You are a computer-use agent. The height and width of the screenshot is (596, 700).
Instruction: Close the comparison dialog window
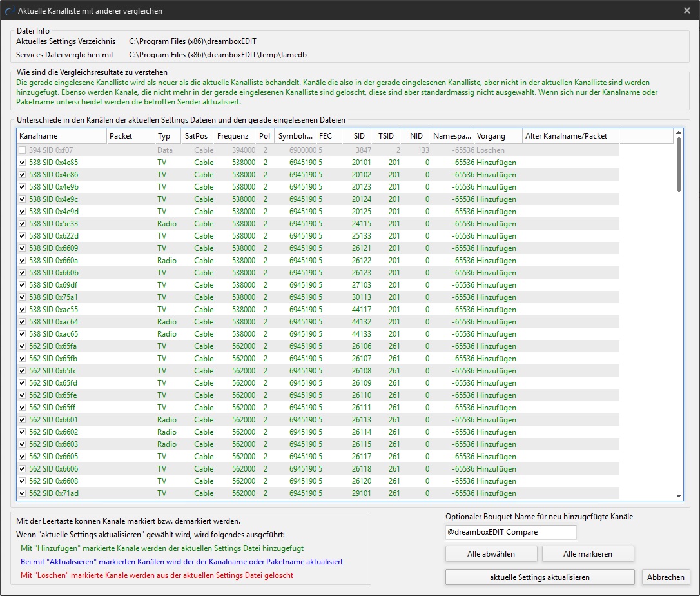(x=686, y=10)
